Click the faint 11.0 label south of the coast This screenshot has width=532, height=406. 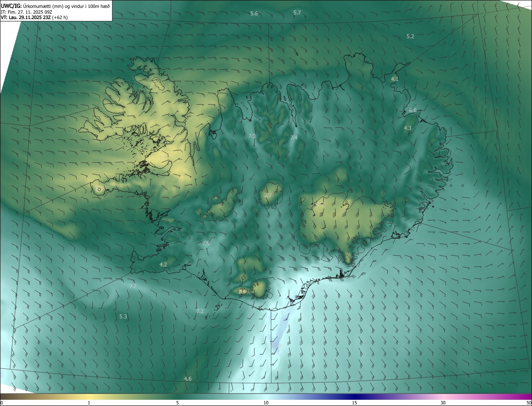(276, 346)
